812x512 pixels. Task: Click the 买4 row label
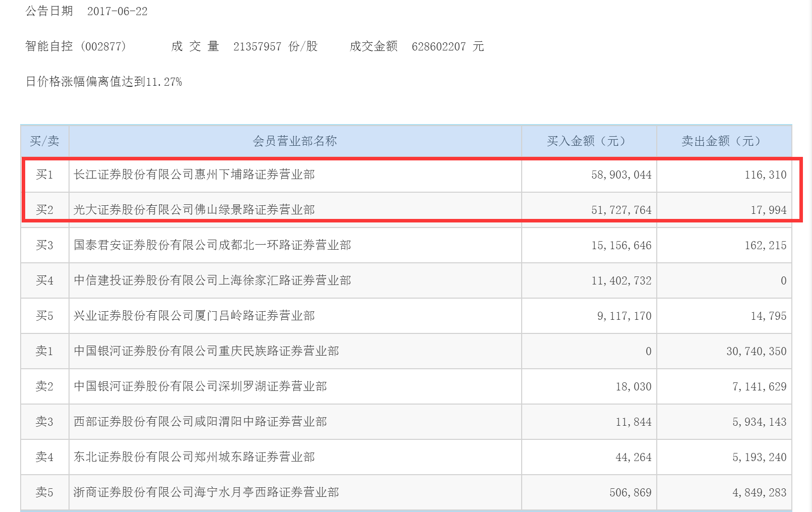point(44,280)
